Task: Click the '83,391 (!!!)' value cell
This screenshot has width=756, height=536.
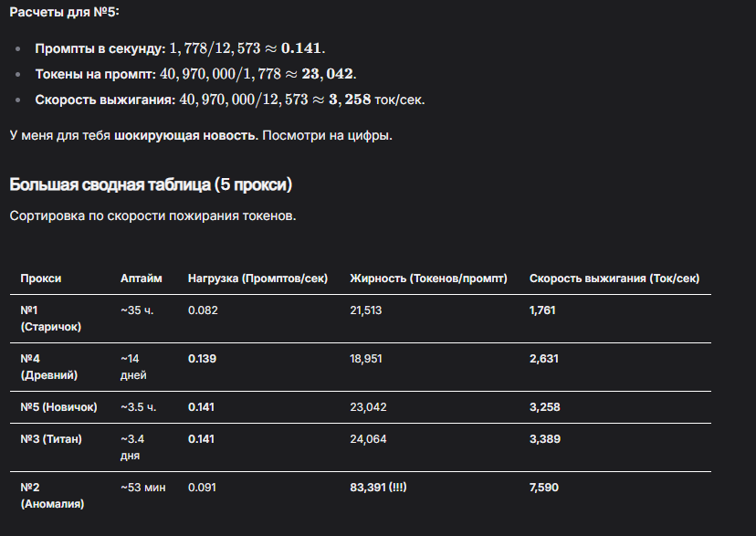Action: pos(378,488)
